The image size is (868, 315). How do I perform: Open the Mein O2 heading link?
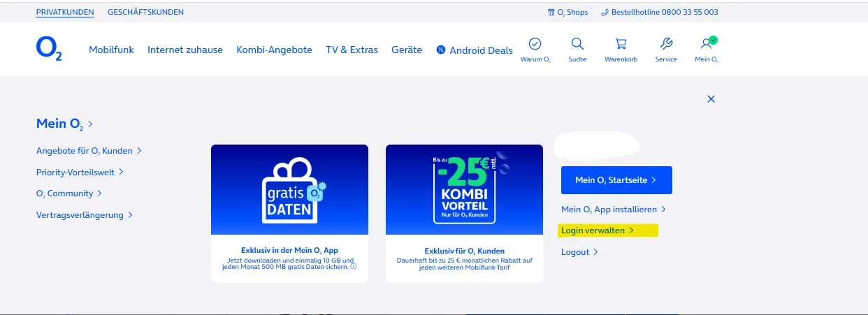[65, 124]
